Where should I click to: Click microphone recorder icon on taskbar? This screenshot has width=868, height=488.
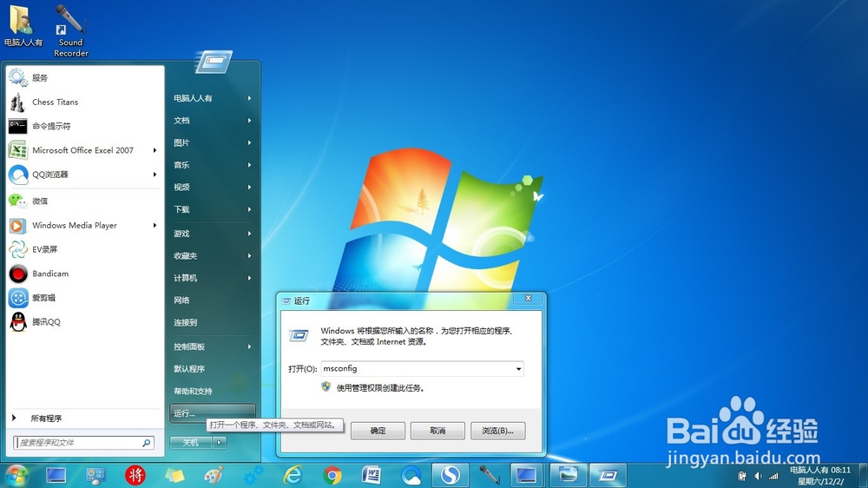(x=490, y=475)
